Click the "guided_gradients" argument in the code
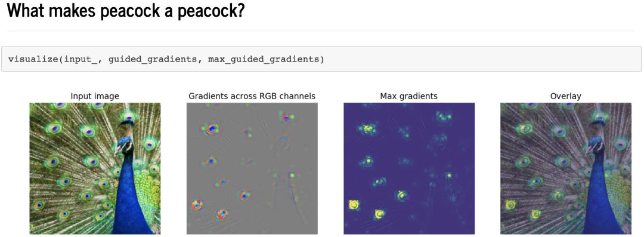 153,59
